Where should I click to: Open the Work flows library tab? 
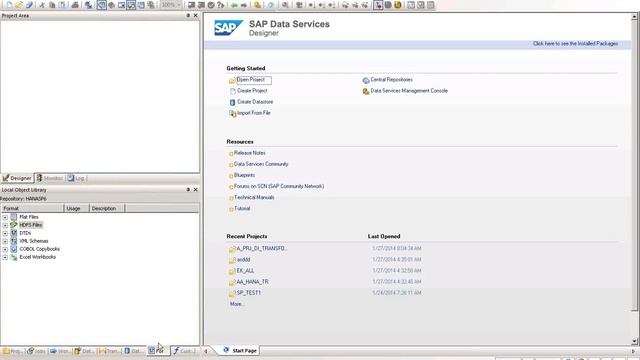[x=60, y=351]
